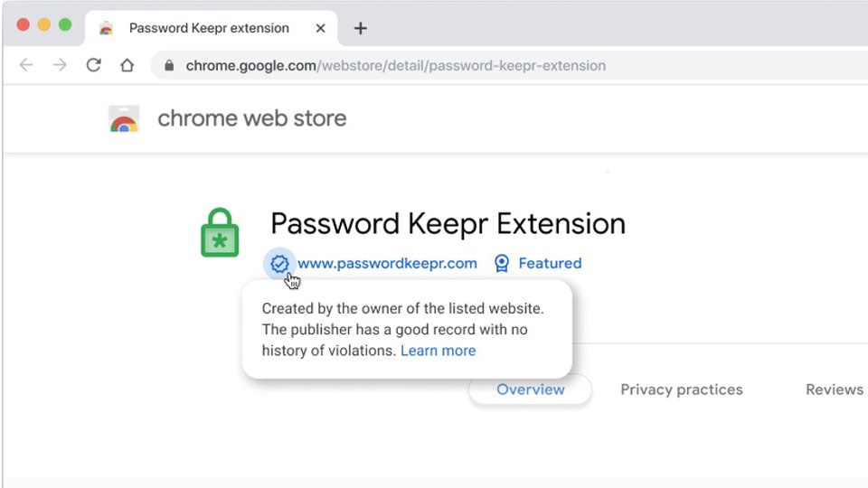Click the Featured label text

550,263
